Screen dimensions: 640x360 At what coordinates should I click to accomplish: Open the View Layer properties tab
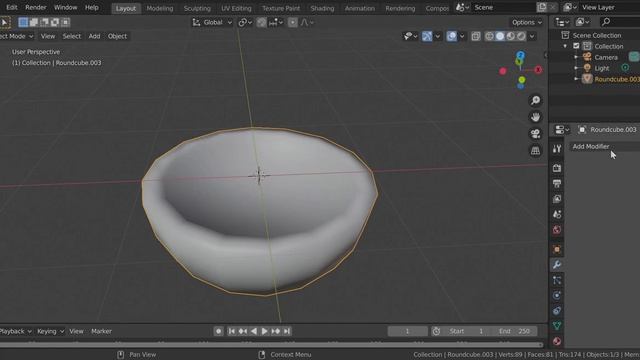pyautogui.click(x=557, y=199)
